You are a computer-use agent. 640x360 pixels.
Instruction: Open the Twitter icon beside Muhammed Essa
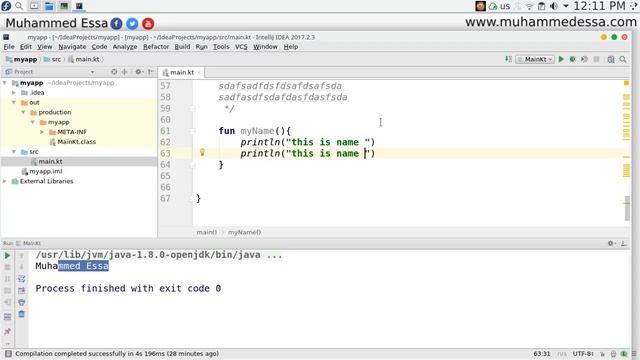click(x=132, y=24)
